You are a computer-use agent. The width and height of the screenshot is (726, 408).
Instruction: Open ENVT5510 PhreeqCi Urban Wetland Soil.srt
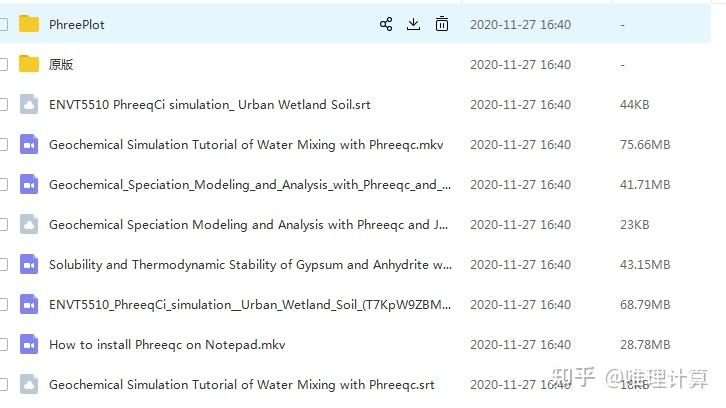pyautogui.click(x=209, y=104)
